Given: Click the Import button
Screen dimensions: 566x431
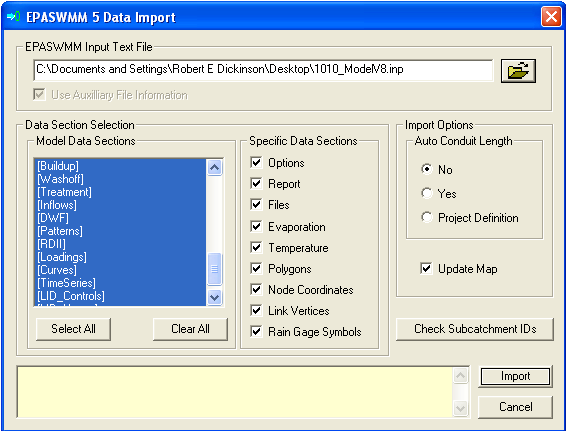Looking at the screenshot, I should click(515, 376).
